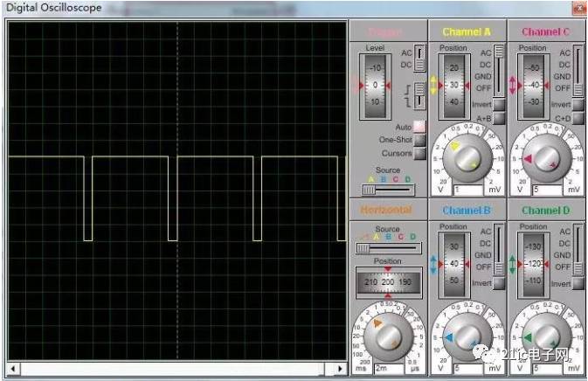Image resolution: width=588 pixels, height=381 pixels.
Task: Click the Channel C voltage knob
Action: click(546, 158)
